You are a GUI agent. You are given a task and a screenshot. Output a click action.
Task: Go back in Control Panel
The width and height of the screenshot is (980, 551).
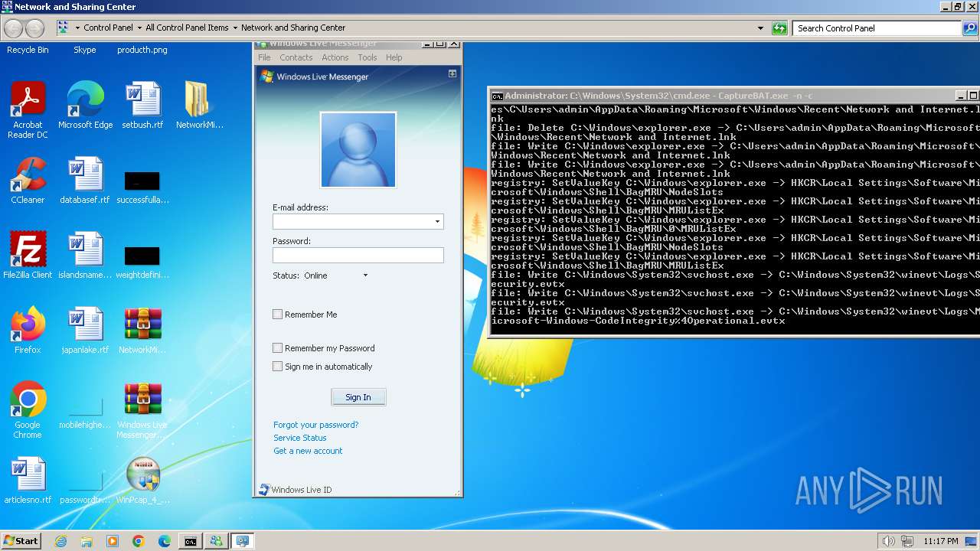(14, 28)
